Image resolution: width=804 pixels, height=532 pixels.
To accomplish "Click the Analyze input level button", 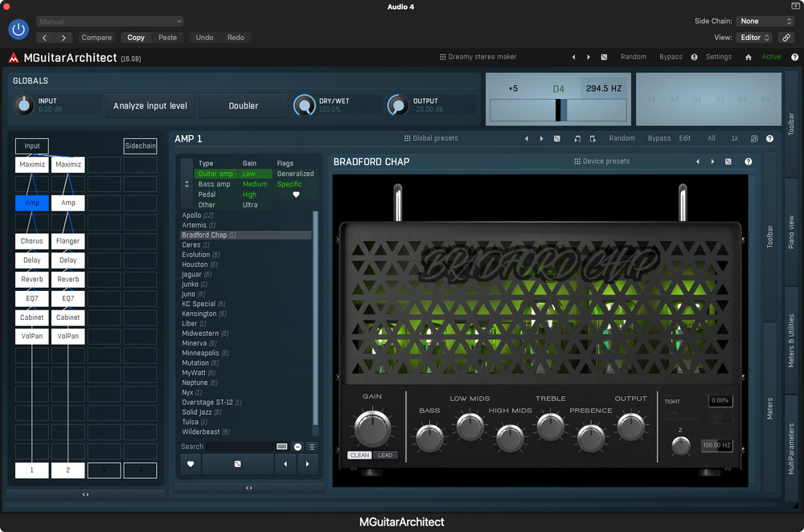I will click(x=150, y=106).
